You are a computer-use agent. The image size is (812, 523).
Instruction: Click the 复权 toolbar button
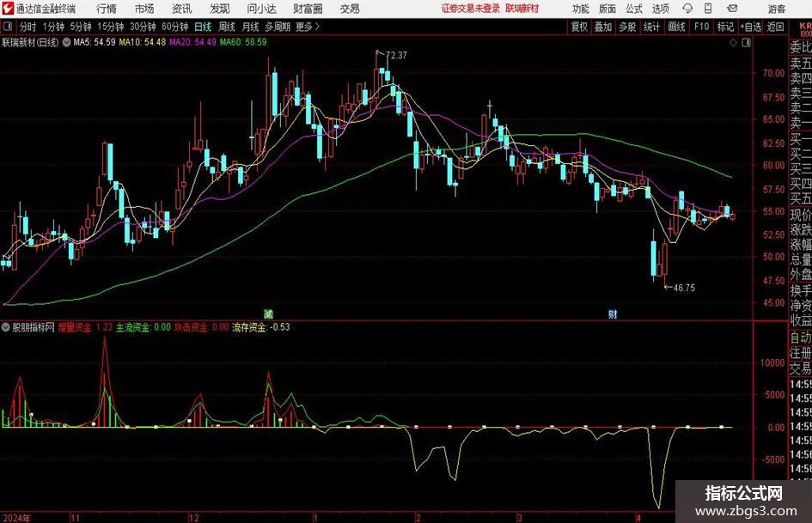(x=579, y=27)
